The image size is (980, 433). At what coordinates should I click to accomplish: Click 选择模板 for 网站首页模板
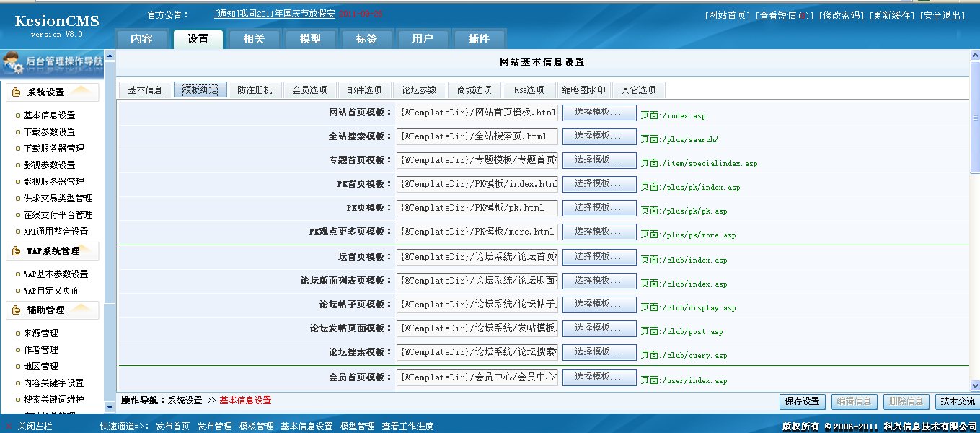coord(598,112)
